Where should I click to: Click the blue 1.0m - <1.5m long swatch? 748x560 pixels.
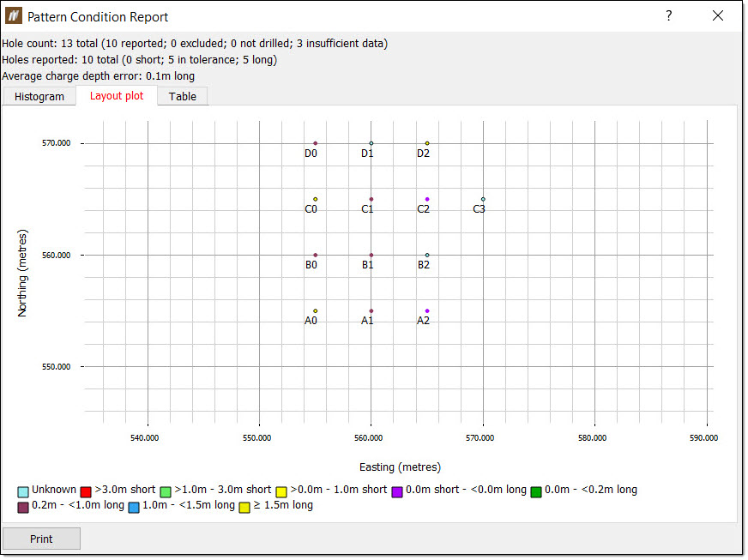(x=134, y=507)
